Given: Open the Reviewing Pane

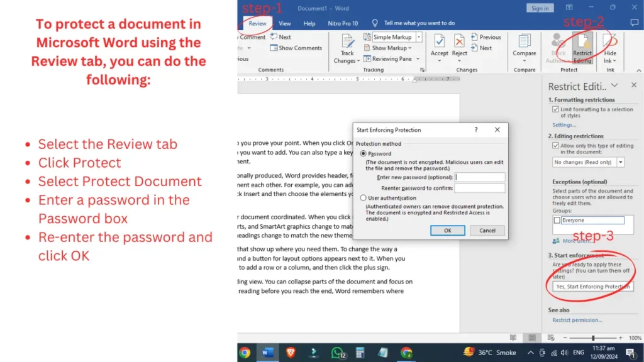Looking at the screenshot, I should tap(391, 59).
